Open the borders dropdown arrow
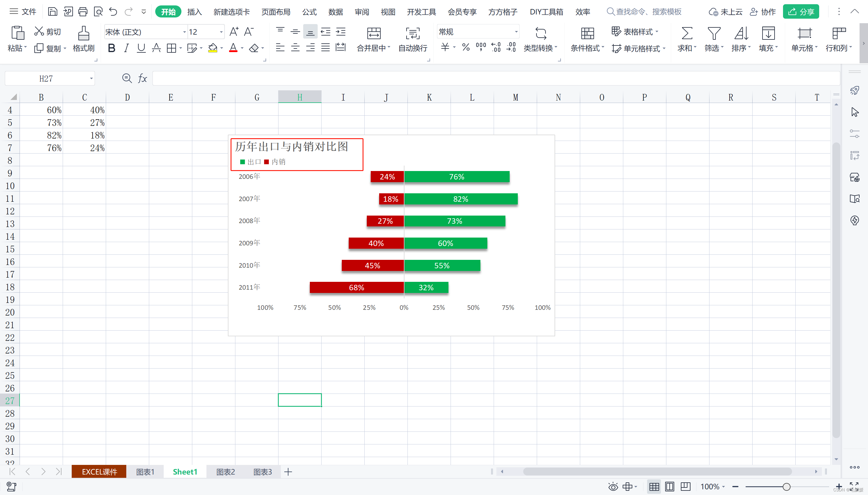 tap(181, 48)
